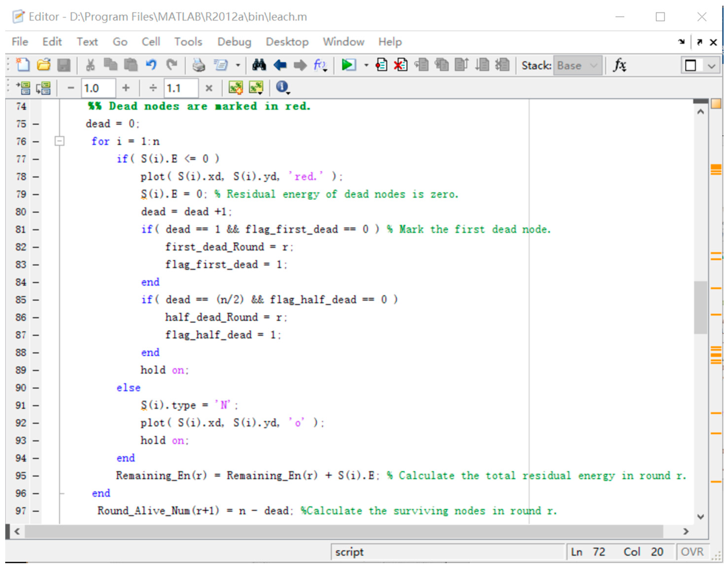Open file folder icon
Screen dimensions: 728x569
[44, 65]
